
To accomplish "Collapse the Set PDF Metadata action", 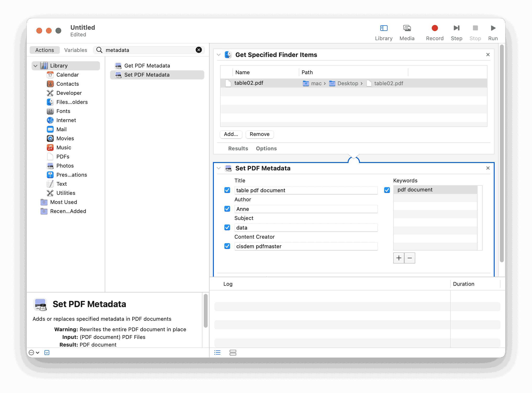I will (x=218, y=168).
